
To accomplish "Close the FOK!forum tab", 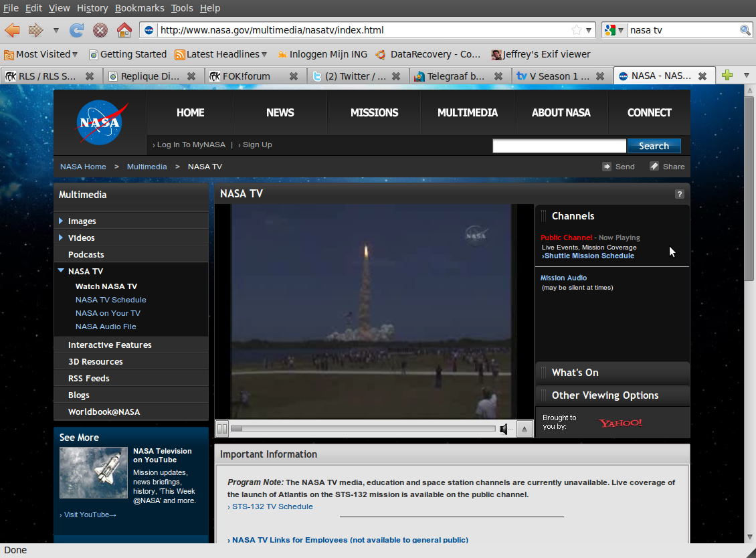I will point(293,76).
